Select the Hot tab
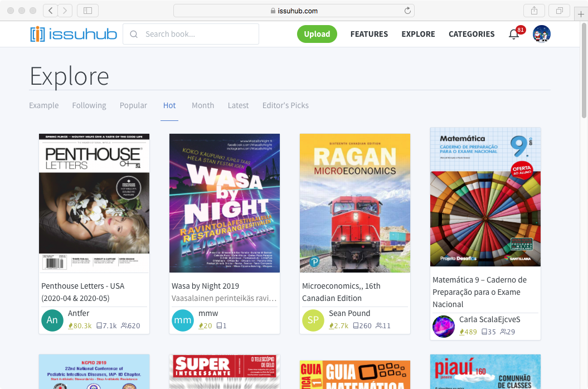The image size is (588, 389). [x=169, y=105]
